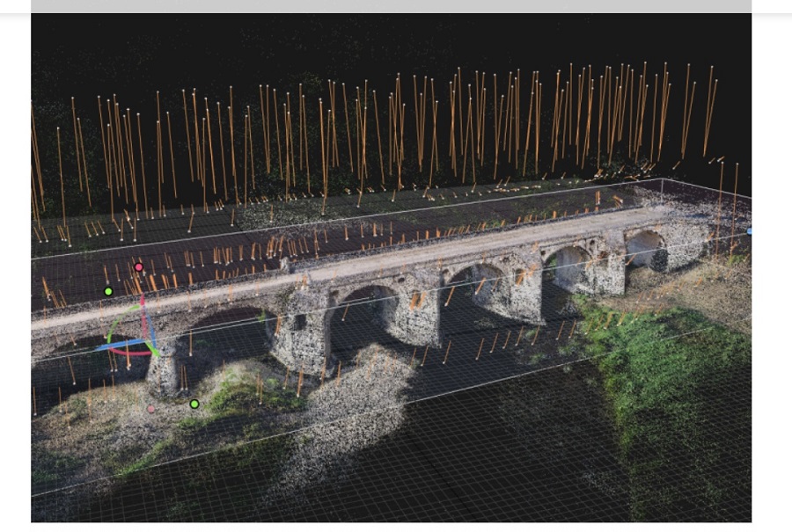The height and width of the screenshot is (532, 792).
Task: Click the red rotation arc at the gizmo bottom
Action: [x=134, y=352]
